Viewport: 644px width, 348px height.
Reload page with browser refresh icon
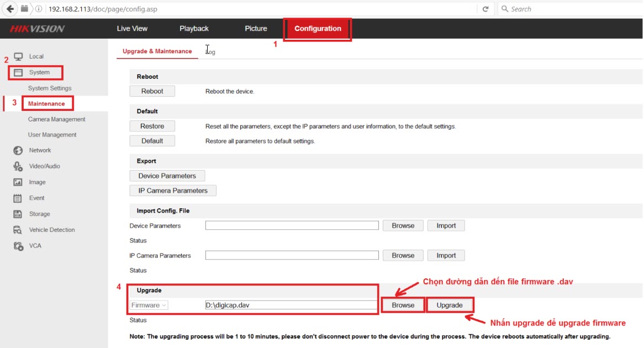click(x=485, y=9)
